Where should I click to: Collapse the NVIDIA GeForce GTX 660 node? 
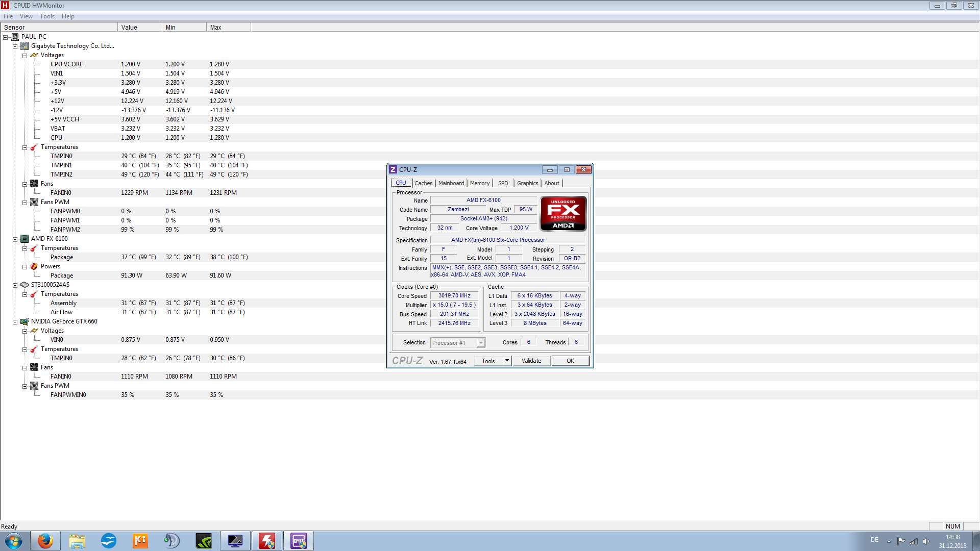click(x=15, y=321)
